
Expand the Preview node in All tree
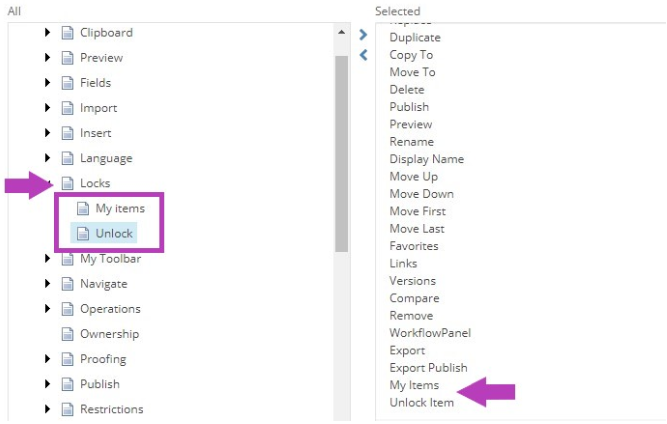click(x=47, y=57)
